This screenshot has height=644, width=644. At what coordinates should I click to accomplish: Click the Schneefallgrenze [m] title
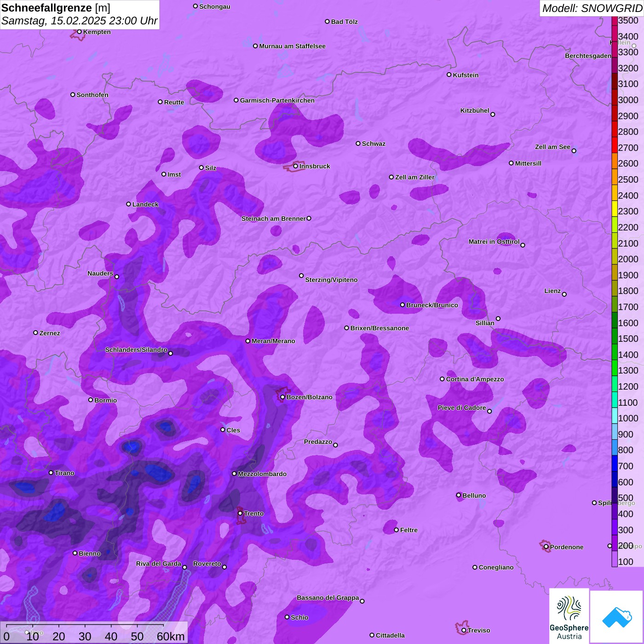click(56, 8)
